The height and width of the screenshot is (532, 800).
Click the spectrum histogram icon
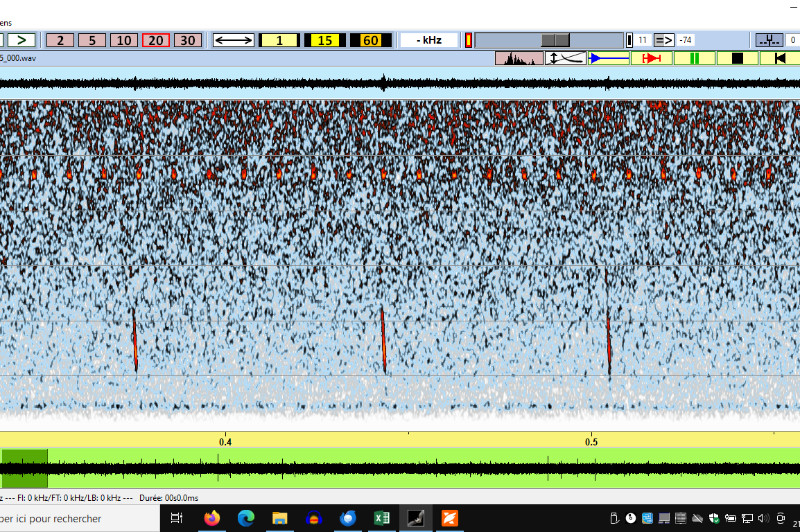click(x=518, y=58)
